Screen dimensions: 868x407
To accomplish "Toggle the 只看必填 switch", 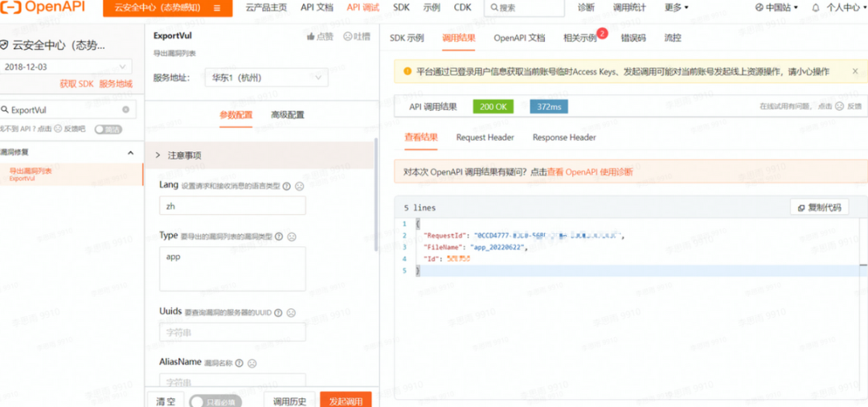I will tap(215, 401).
